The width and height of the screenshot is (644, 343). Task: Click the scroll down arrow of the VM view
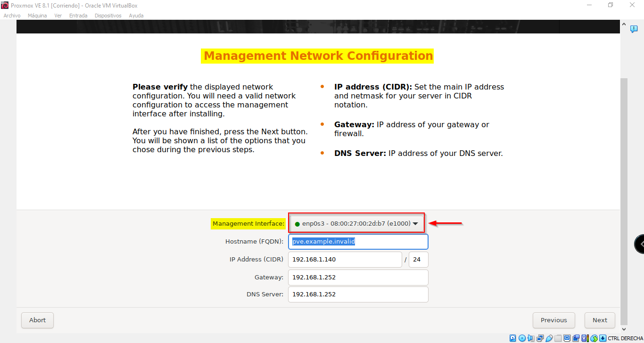click(624, 329)
